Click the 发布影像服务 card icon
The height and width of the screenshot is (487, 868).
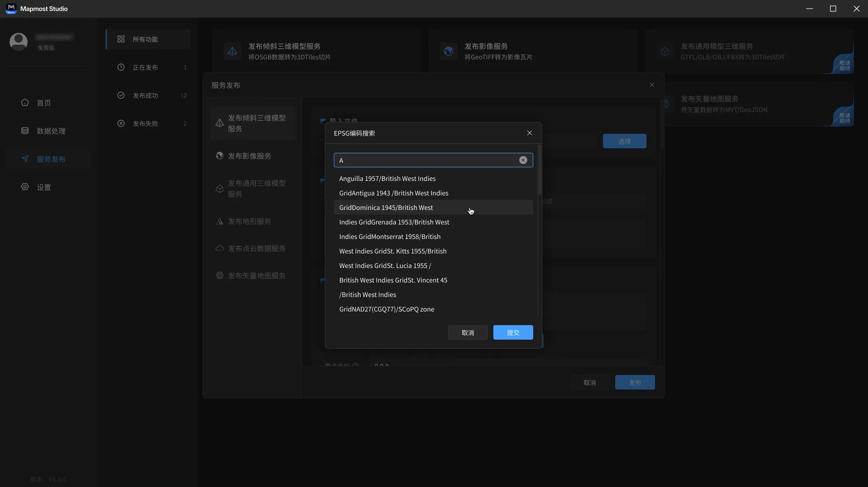[448, 51]
